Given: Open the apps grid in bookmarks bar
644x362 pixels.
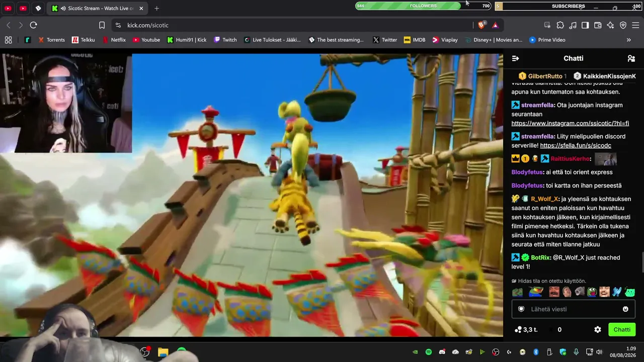Looking at the screenshot, I should (x=8, y=40).
